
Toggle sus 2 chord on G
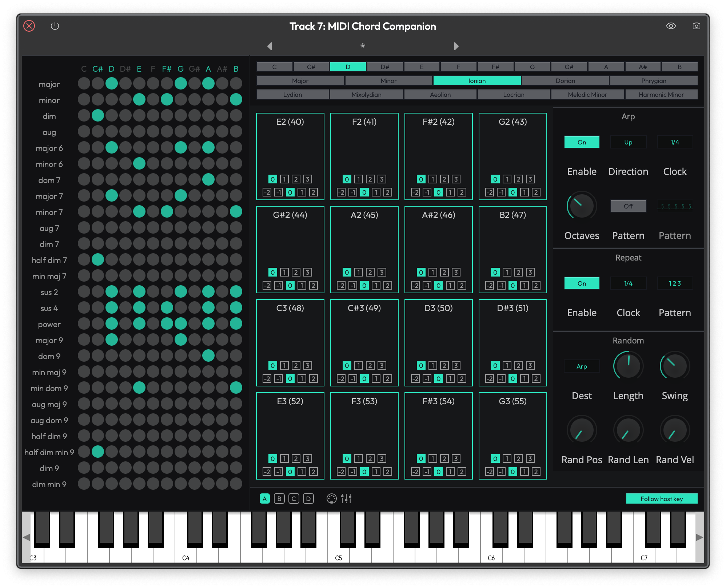click(181, 291)
